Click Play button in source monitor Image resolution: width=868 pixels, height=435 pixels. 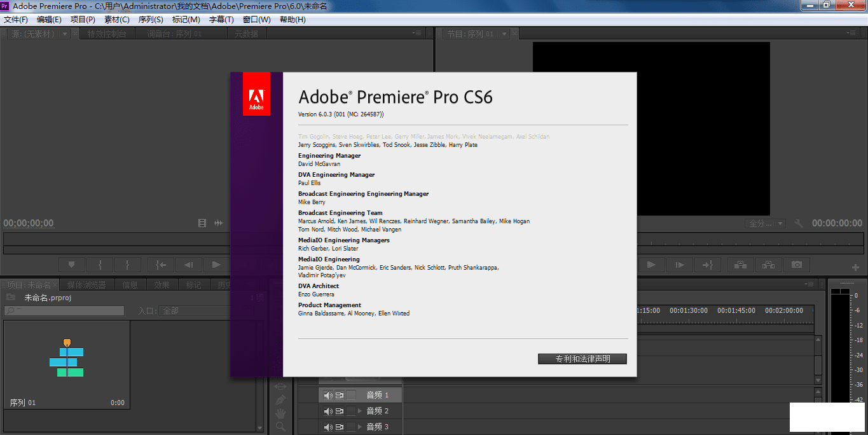216,265
